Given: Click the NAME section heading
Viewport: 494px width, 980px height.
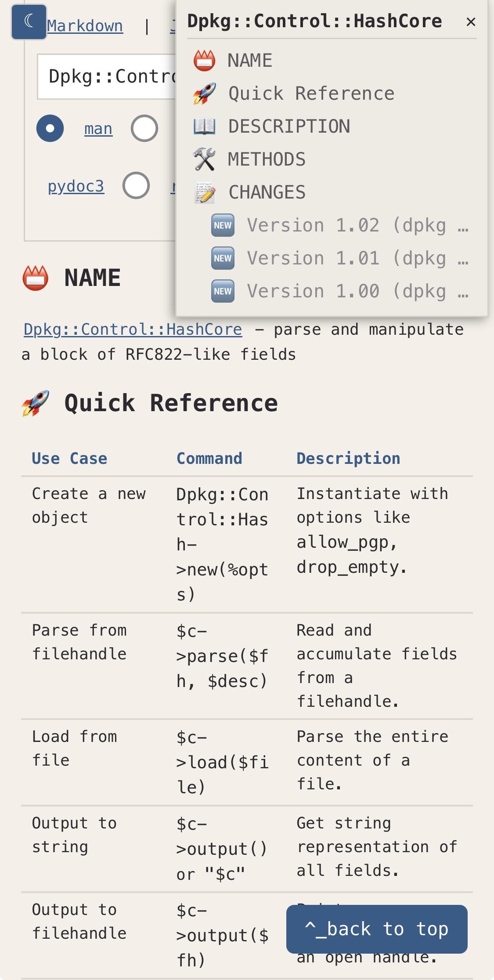Looking at the screenshot, I should tap(92, 278).
